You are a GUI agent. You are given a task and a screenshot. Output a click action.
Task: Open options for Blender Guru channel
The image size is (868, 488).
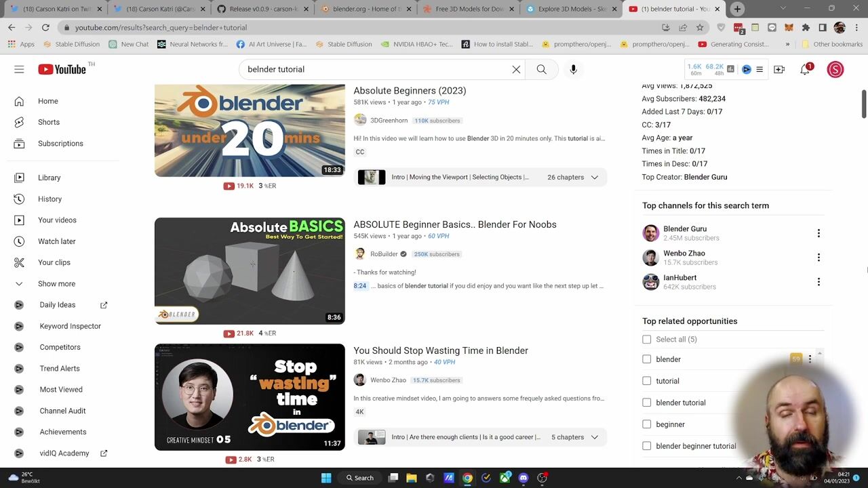[x=818, y=233]
